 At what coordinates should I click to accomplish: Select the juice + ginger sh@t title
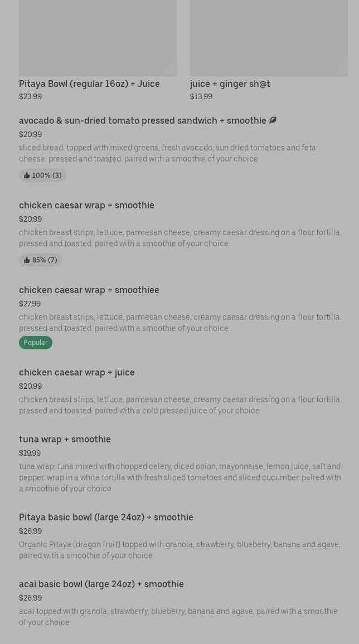click(x=230, y=84)
